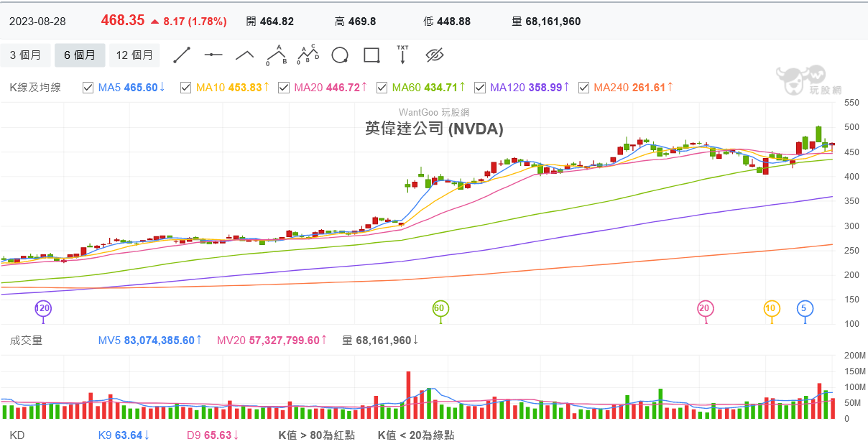Viewport: 868px width, 444px height.
Task: Click the date 2023-08-28 in header
Action: tap(37, 22)
